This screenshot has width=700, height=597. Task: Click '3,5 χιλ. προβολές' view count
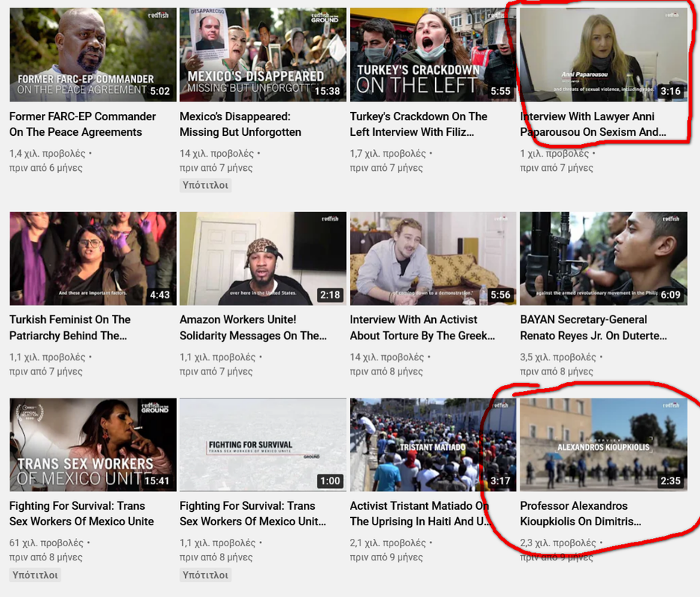pos(558,357)
